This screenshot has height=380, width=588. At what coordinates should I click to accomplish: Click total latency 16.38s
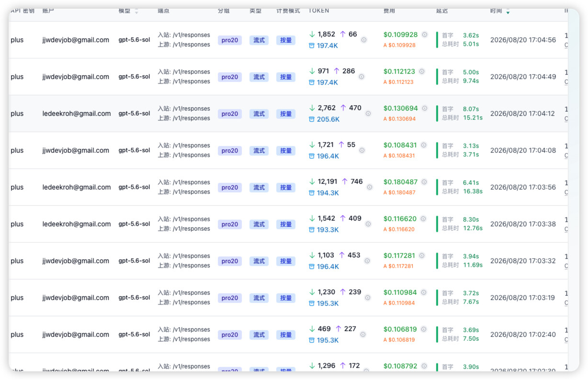(473, 191)
